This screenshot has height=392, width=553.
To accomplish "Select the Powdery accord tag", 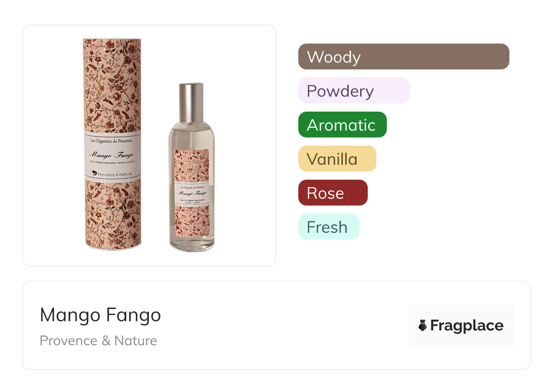I will (354, 91).
